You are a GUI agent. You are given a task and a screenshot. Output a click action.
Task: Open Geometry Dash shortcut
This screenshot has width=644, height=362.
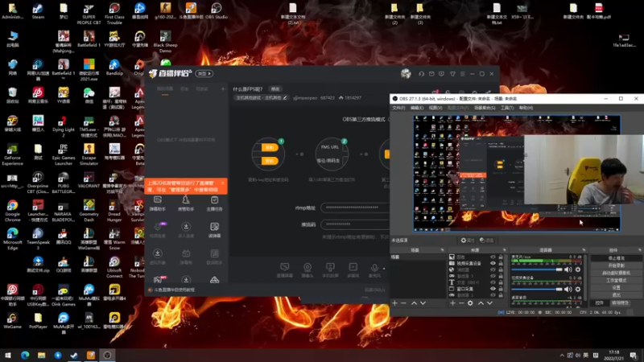pos(89,211)
